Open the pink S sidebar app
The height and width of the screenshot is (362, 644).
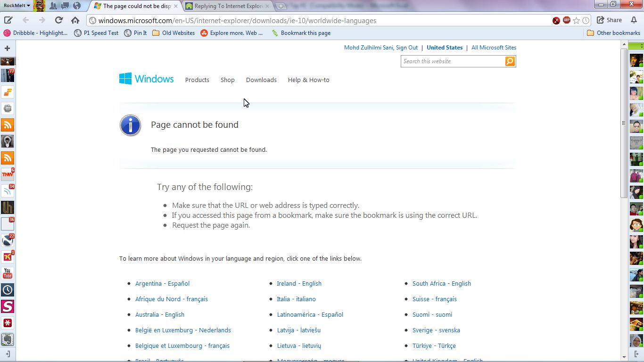click(x=8, y=306)
